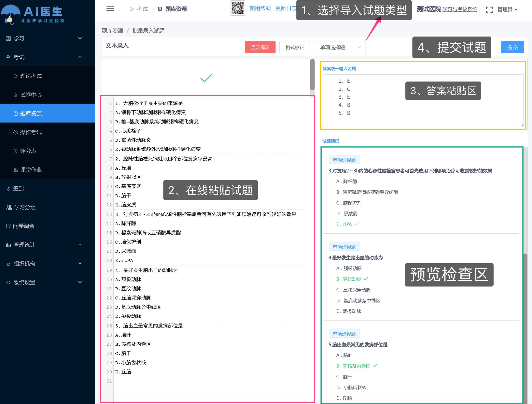
Task: Click 题库资源 in page breadcrumb
Action: coord(112,31)
